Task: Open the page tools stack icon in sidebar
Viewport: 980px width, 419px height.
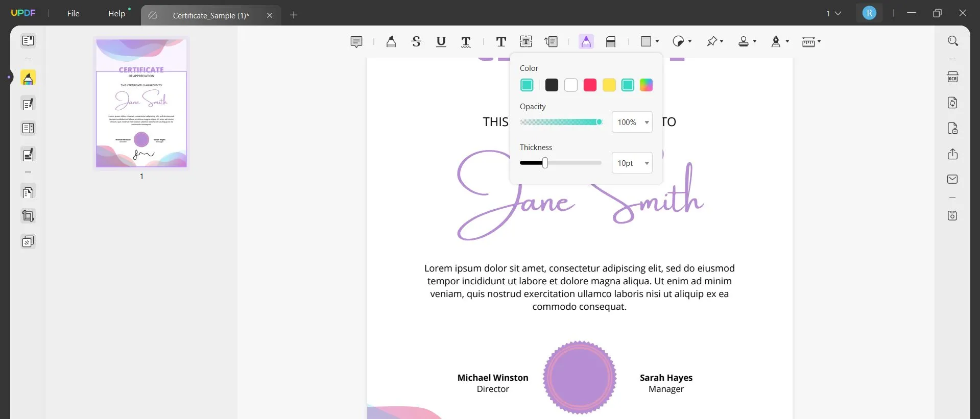Action: coord(28,241)
